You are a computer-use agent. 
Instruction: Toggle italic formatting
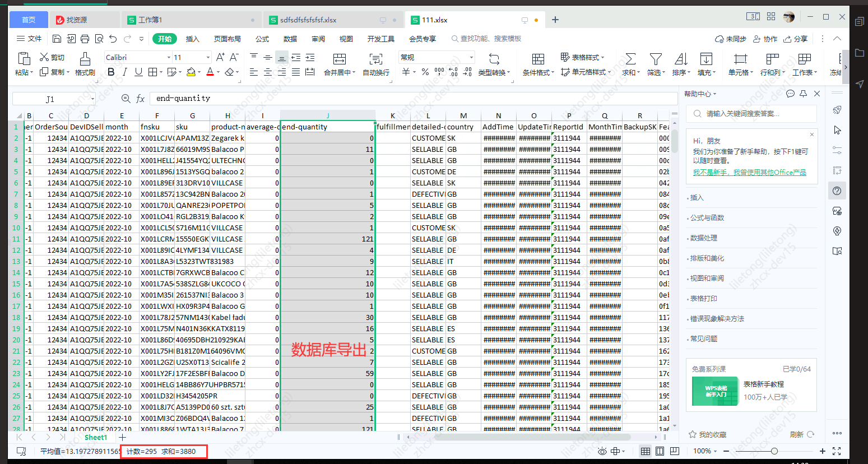[124, 72]
